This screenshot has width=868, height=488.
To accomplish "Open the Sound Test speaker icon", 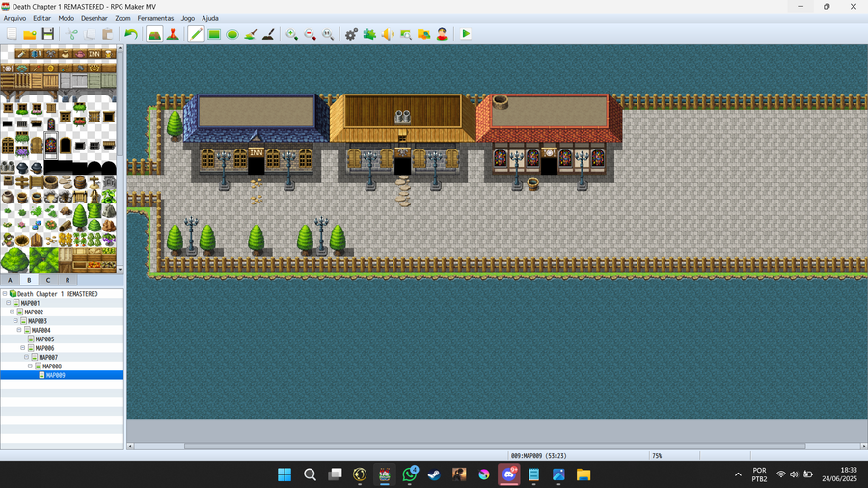I will 388,34.
